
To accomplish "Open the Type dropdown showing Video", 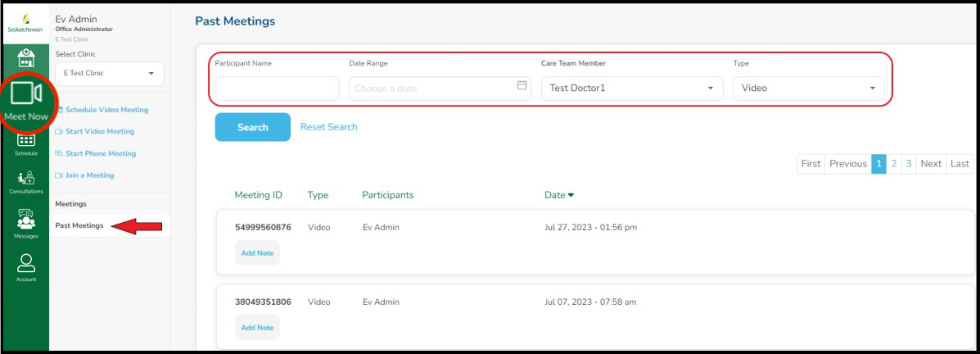I will pos(808,88).
